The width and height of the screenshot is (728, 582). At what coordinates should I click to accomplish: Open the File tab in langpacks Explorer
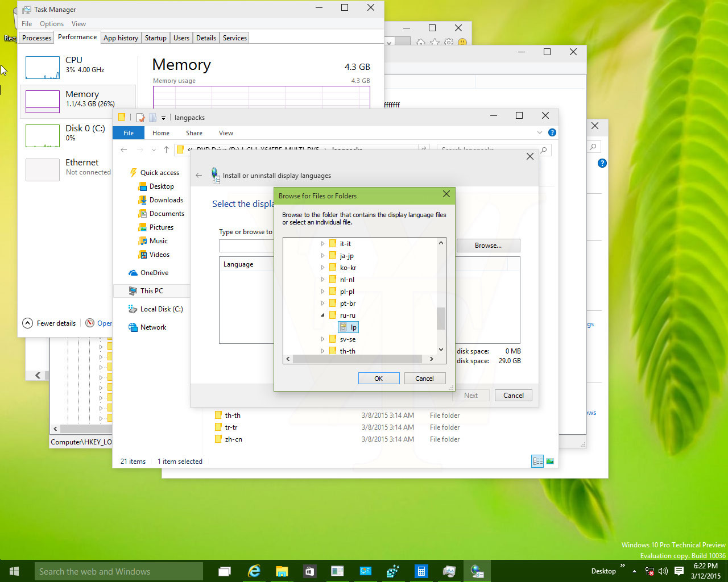tap(129, 133)
